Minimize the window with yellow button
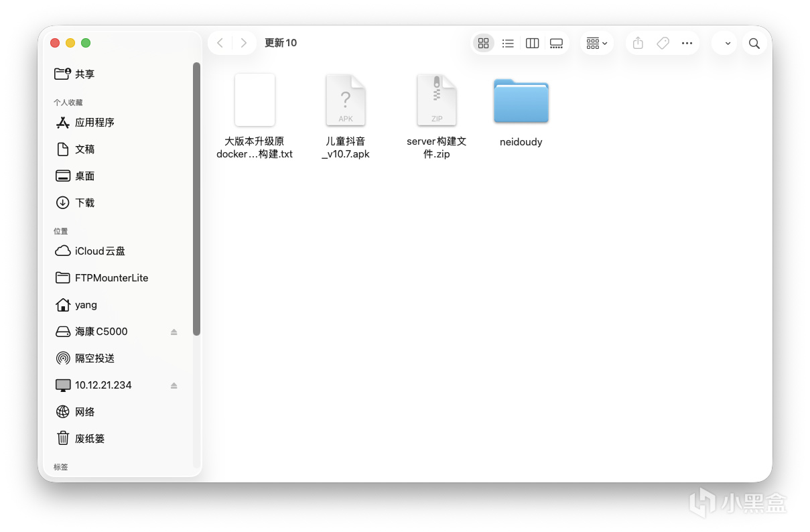The height and width of the screenshot is (532, 810). pos(70,43)
